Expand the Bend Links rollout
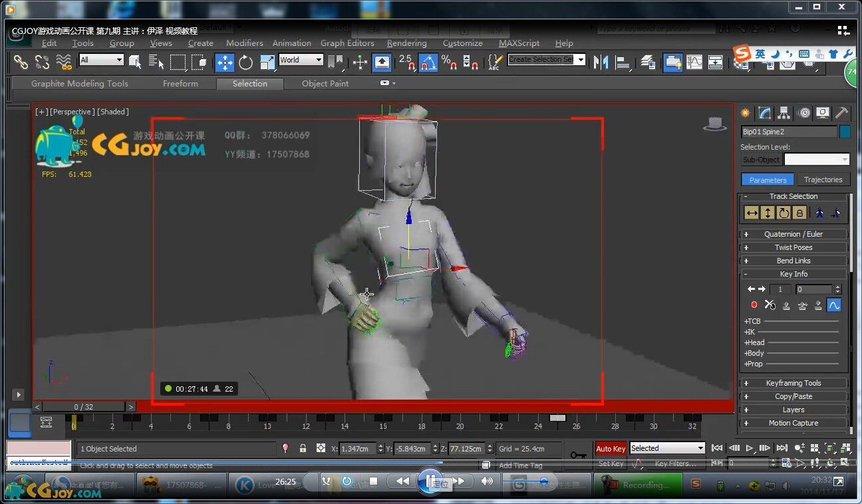This screenshot has height=504, width=862. tap(793, 261)
